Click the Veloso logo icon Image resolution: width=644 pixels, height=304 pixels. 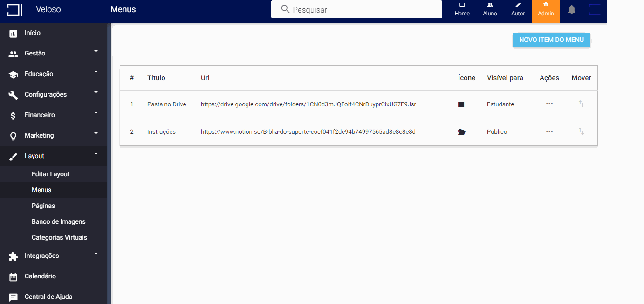coord(14,10)
